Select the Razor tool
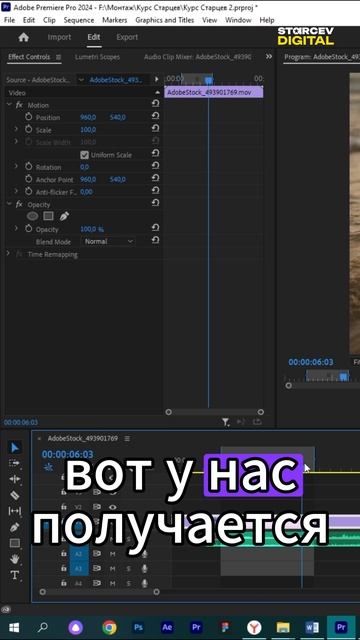360x640 pixels. pos(15,495)
